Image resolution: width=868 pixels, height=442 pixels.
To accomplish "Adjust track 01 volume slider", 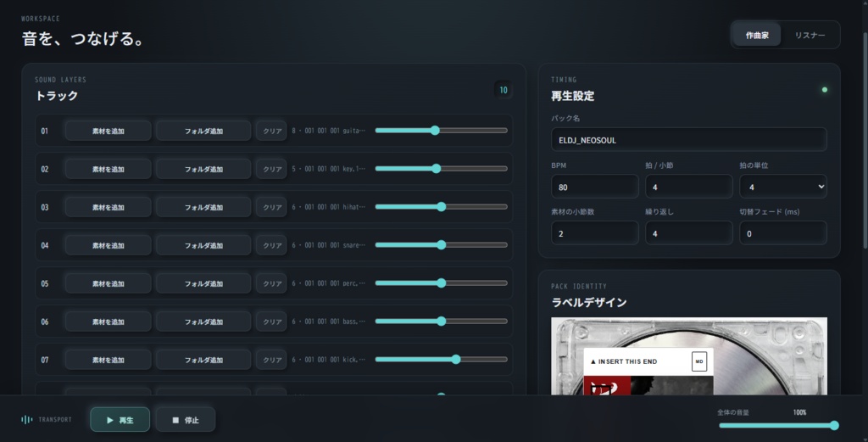I will point(441,130).
